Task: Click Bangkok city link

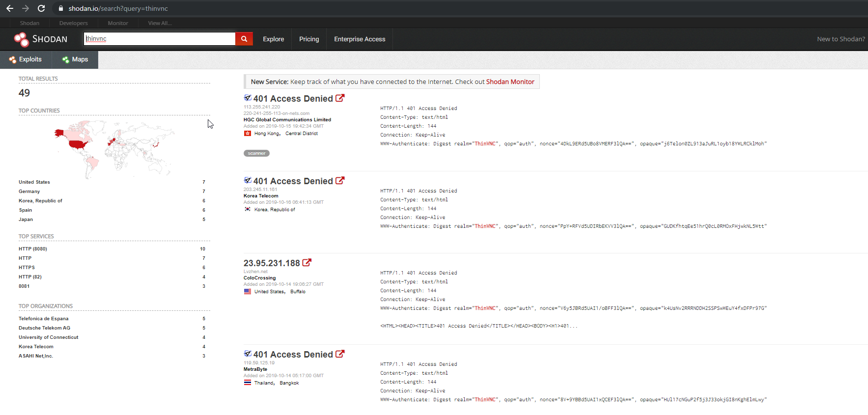Action: click(289, 383)
